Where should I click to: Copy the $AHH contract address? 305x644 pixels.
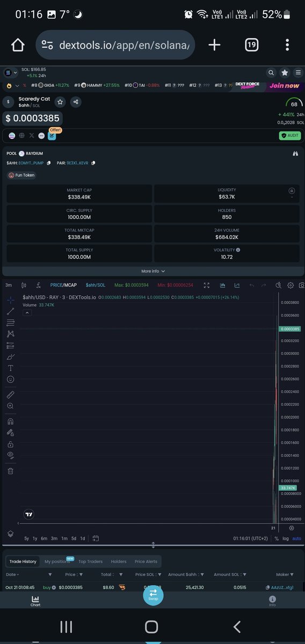click(x=49, y=163)
